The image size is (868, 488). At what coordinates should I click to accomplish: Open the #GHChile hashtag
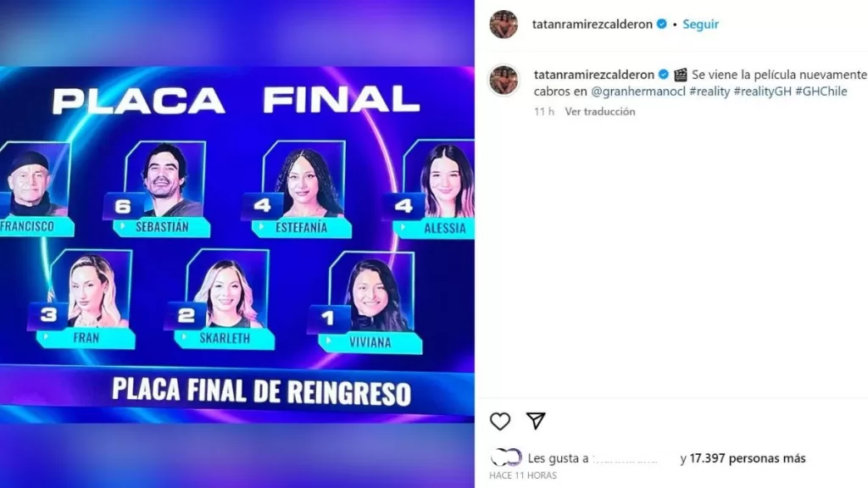(821, 91)
